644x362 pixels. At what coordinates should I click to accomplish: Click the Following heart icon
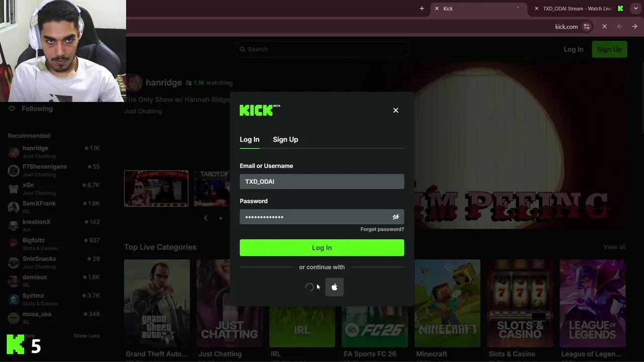12,109
